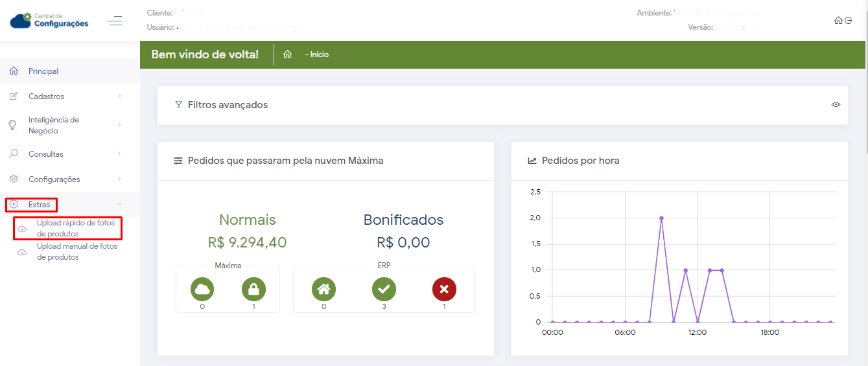868x366 pixels.
Task: Click the green cloud icon under Máxima
Action: (x=202, y=289)
